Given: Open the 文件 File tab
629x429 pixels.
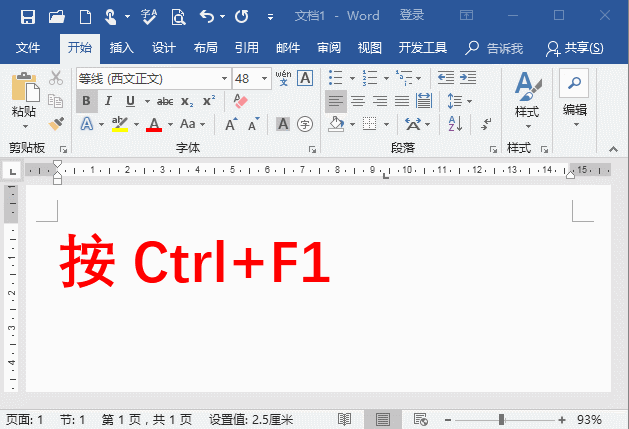Looking at the screenshot, I should tap(28, 48).
